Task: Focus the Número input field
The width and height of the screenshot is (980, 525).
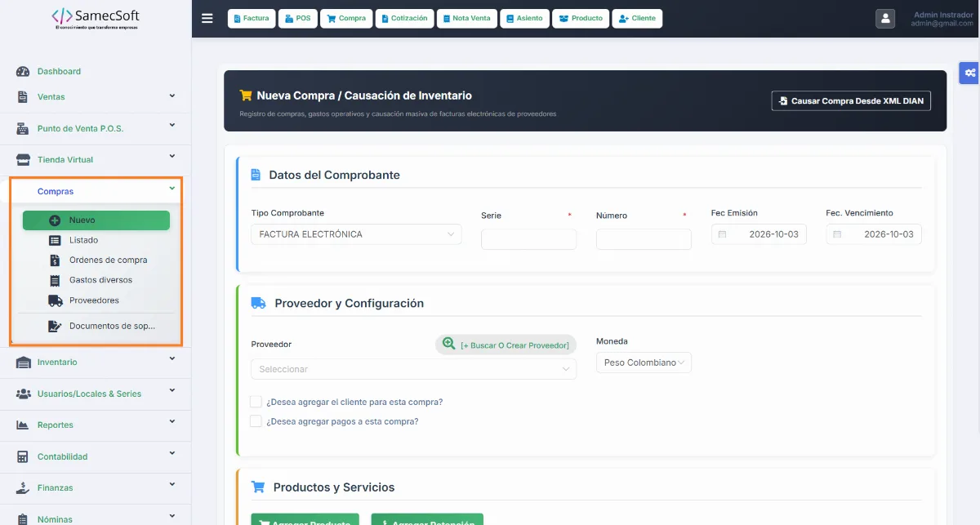Action: [644, 239]
